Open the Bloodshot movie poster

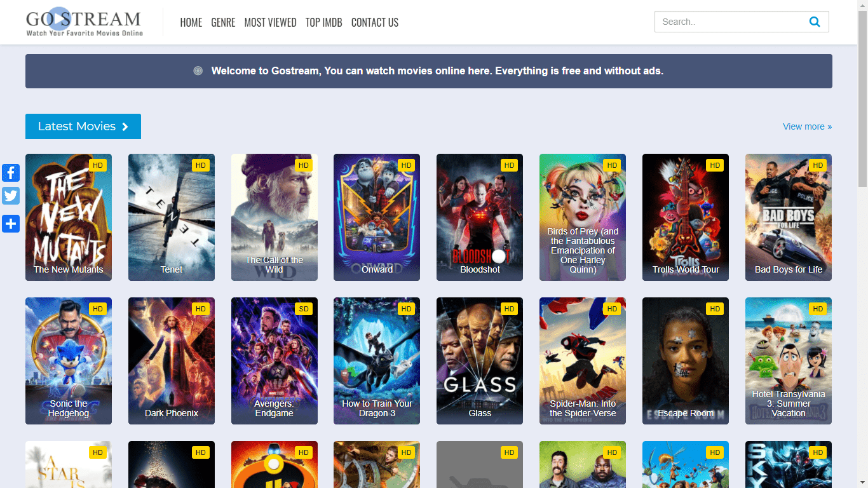click(x=480, y=217)
